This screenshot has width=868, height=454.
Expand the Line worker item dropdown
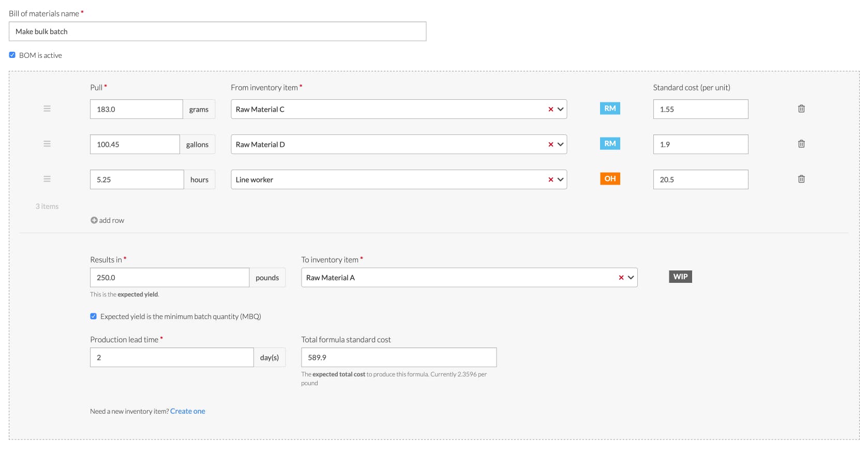click(x=561, y=179)
